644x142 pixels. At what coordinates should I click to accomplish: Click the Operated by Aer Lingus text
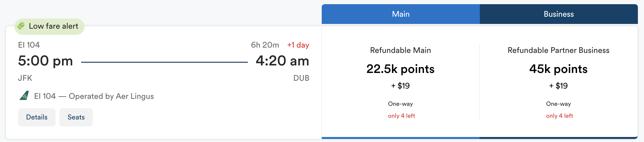coord(111,96)
